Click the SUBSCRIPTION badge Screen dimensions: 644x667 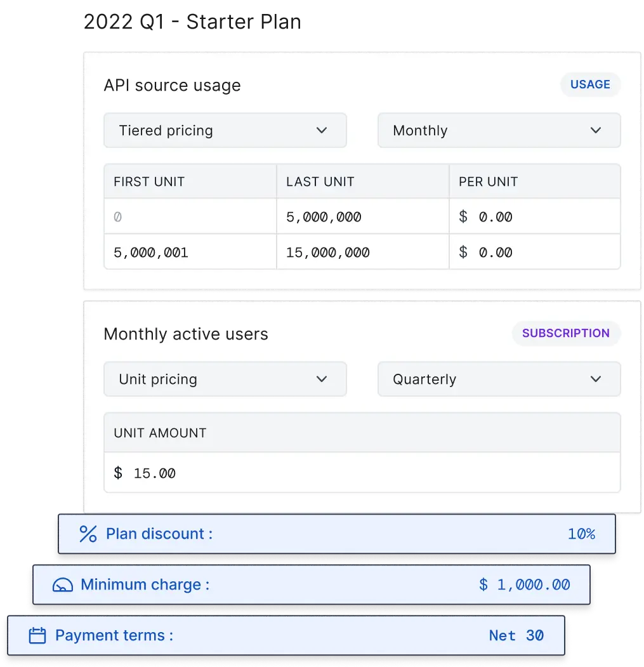[x=565, y=333]
